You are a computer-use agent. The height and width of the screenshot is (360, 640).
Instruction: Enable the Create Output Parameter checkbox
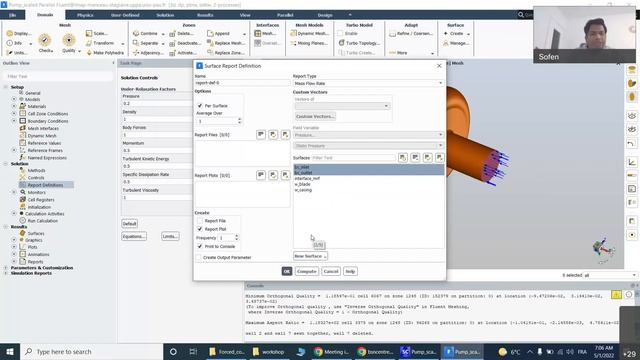click(198, 258)
